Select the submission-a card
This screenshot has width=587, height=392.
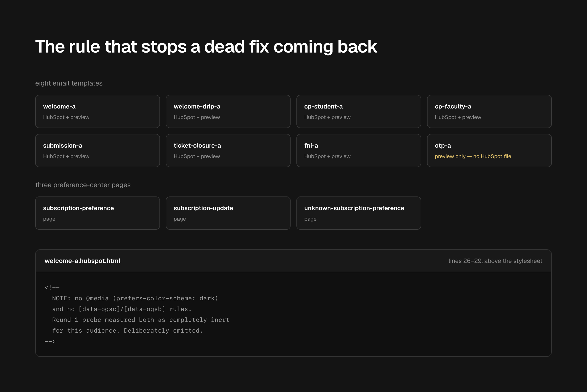point(98,151)
